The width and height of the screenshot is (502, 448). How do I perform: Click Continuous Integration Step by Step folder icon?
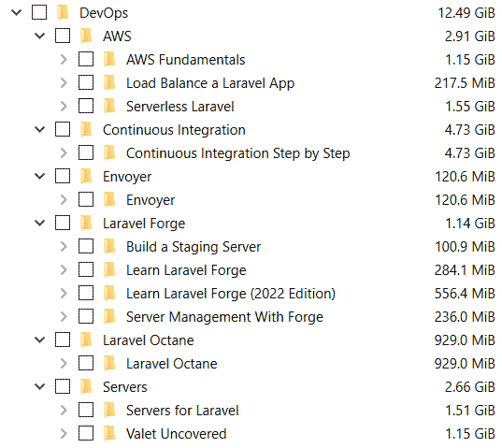(x=109, y=153)
